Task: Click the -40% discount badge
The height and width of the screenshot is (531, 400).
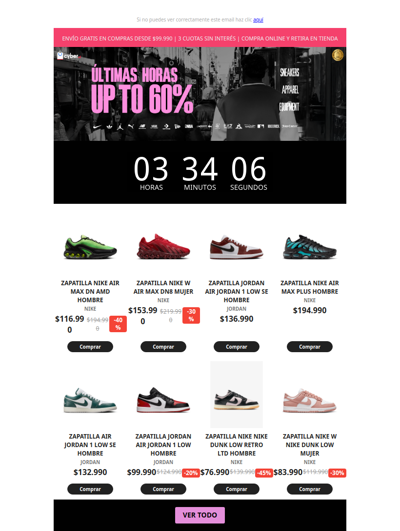Action: pyautogui.click(x=118, y=324)
